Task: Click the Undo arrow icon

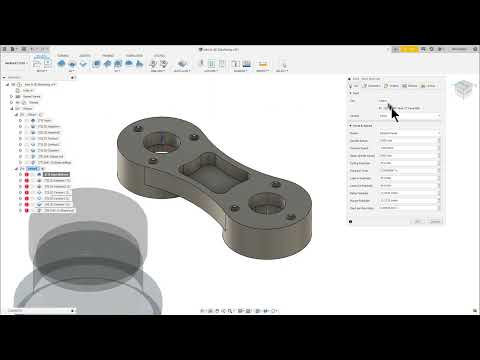Action: 34,49
